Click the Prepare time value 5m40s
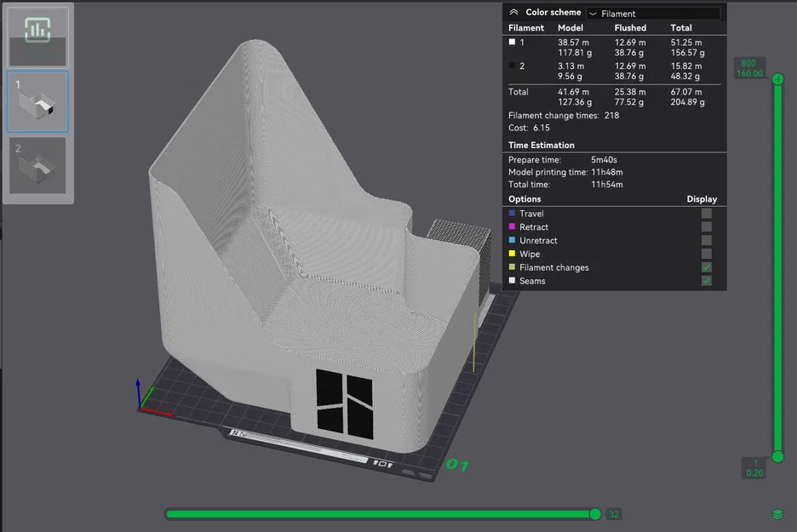The image size is (797, 532). 604,159
